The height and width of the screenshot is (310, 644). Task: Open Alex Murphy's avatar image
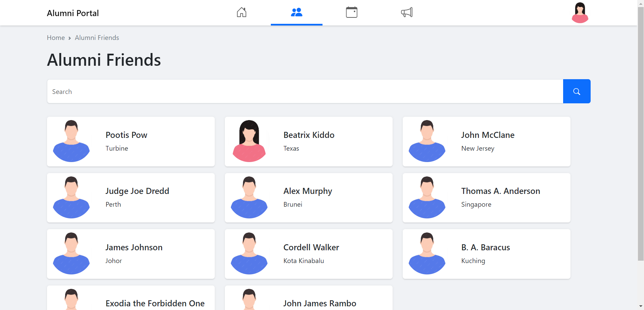[x=249, y=198]
